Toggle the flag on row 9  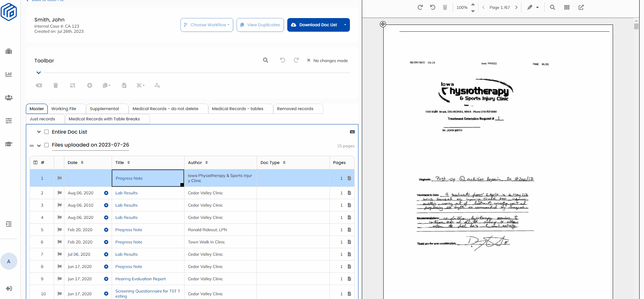click(x=60, y=279)
